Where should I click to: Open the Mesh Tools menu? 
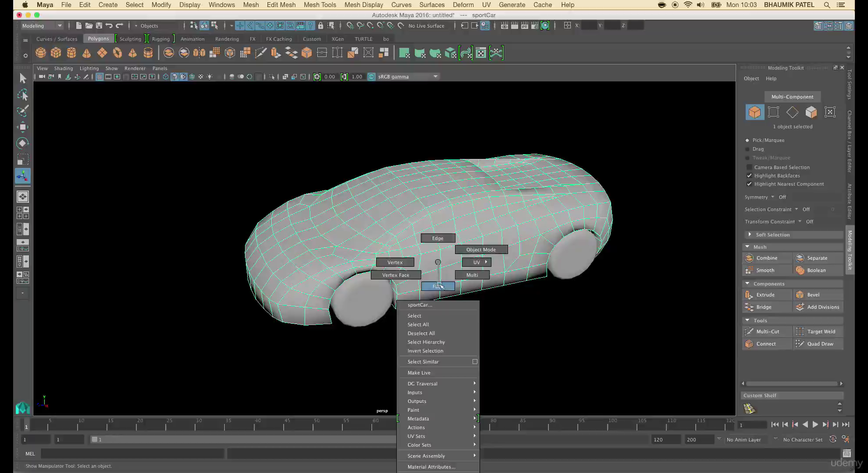[x=320, y=5]
